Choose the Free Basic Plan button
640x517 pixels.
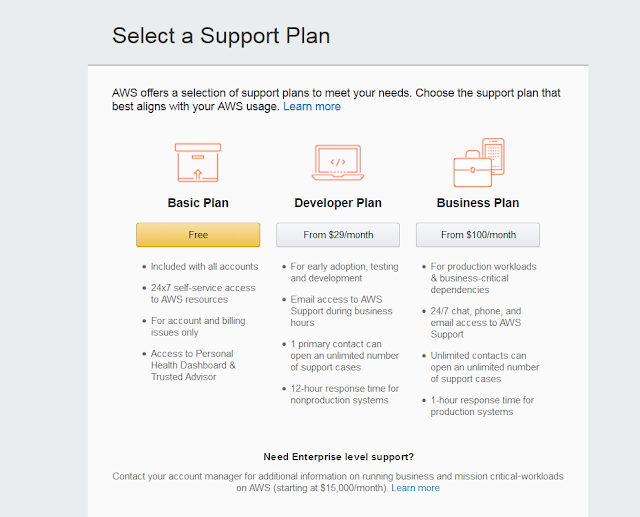pyautogui.click(x=198, y=235)
